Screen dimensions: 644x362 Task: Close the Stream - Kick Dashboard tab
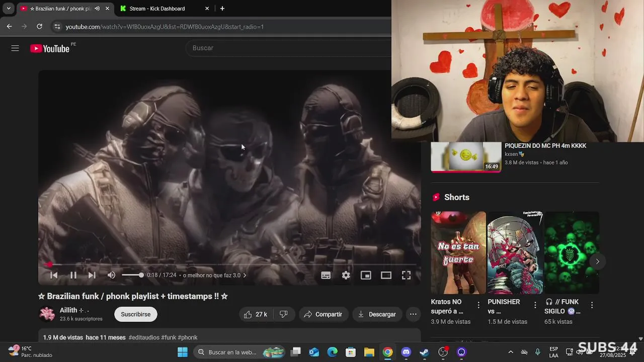[x=207, y=9]
